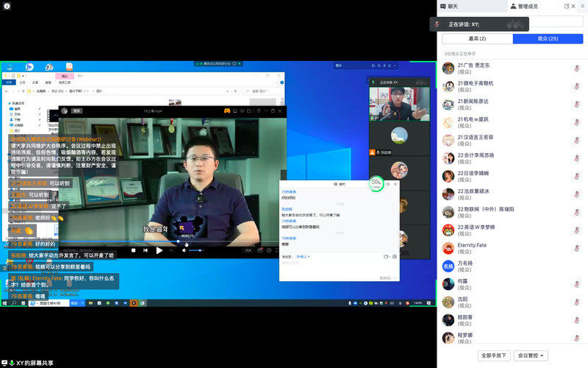Image resolution: width=588 pixels, height=368 pixels.
Task: Open the 发送至 recipient dropdown in chat
Action: pyautogui.click(x=303, y=257)
